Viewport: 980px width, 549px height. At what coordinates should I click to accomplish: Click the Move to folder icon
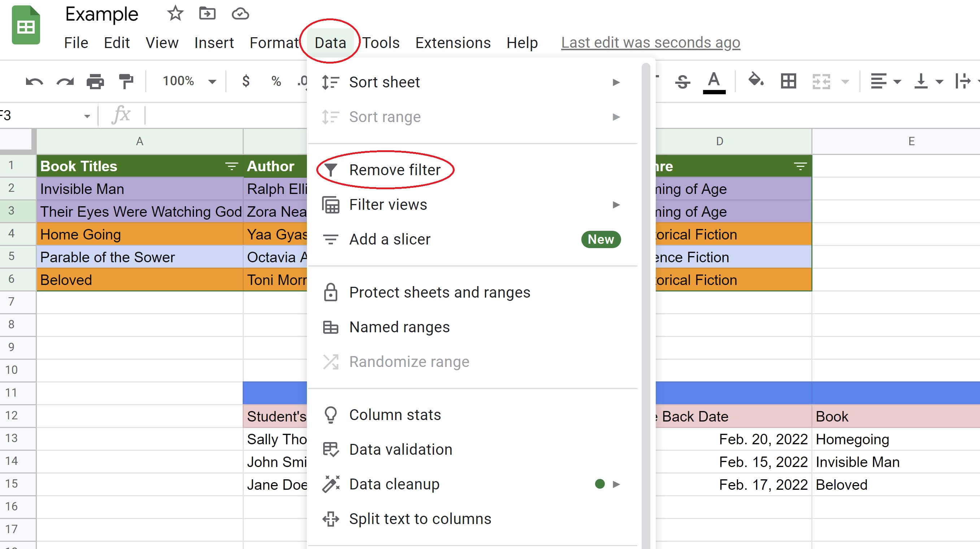(207, 14)
